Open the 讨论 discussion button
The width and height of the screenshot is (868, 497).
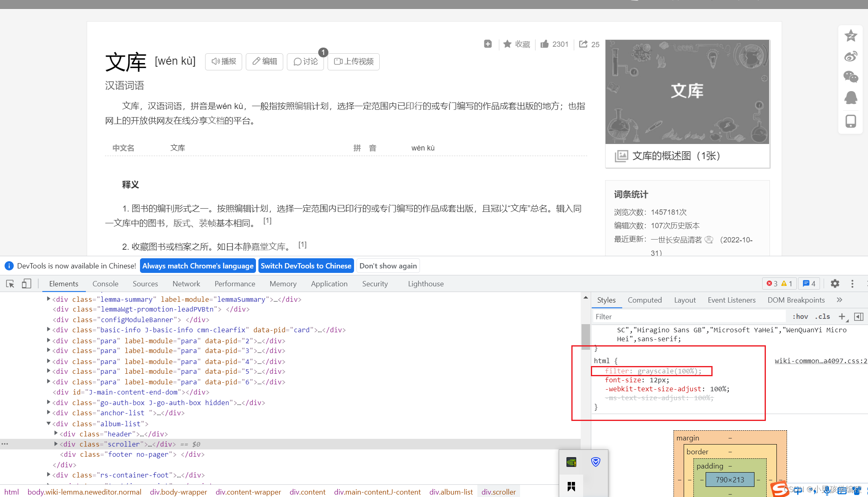(x=305, y=61)
